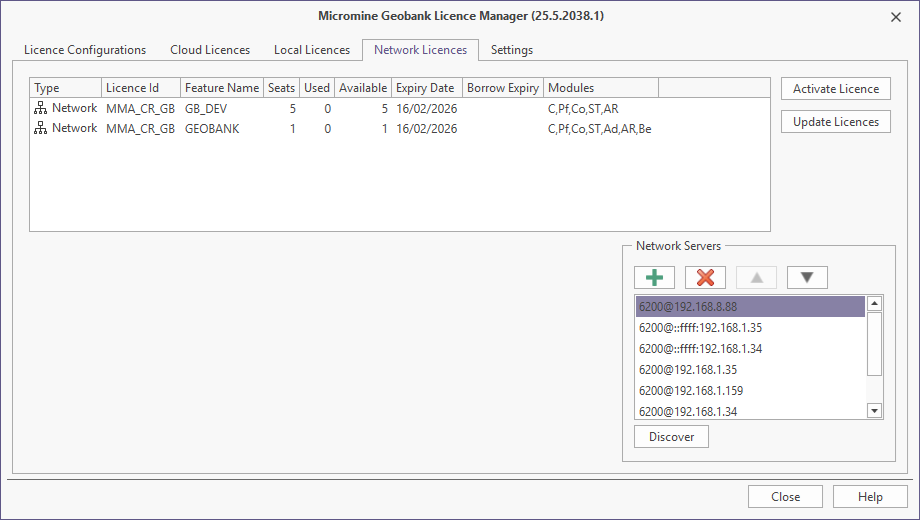Viewport: 920px width, 520px height.
Task: Click the expiry date of the GB_DEV row
Action: [427, 109]
